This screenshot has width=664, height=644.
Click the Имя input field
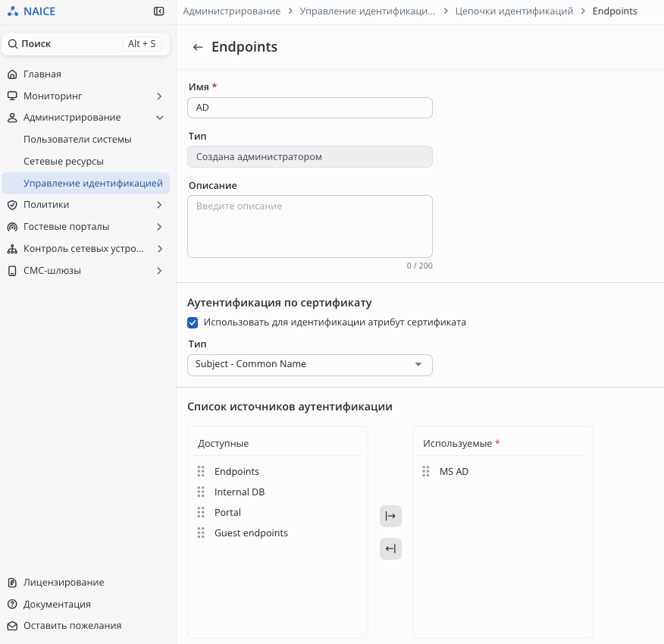tap(309, 108)
